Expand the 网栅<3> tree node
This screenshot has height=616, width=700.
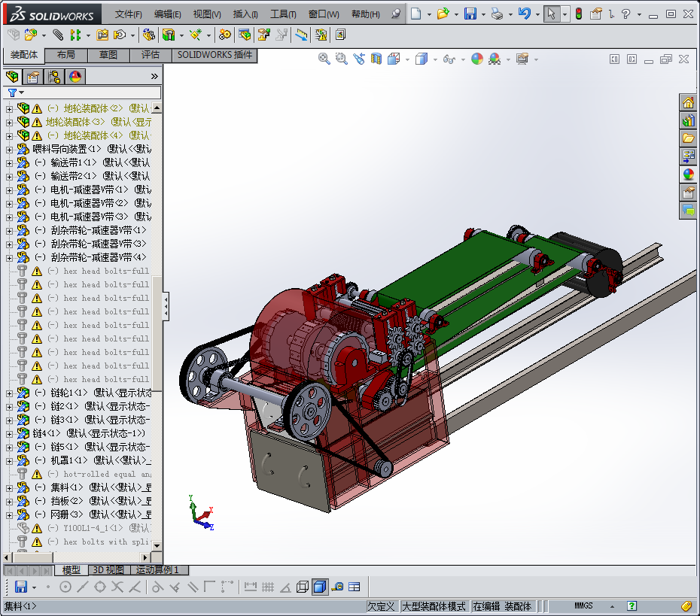(9, 514)
